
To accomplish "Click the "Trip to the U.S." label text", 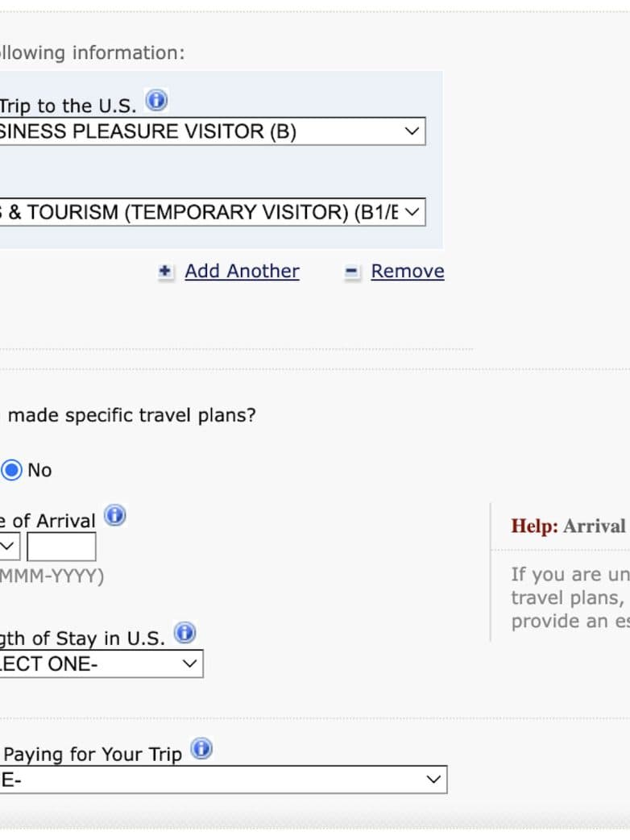I will click(x=68, y=106).
